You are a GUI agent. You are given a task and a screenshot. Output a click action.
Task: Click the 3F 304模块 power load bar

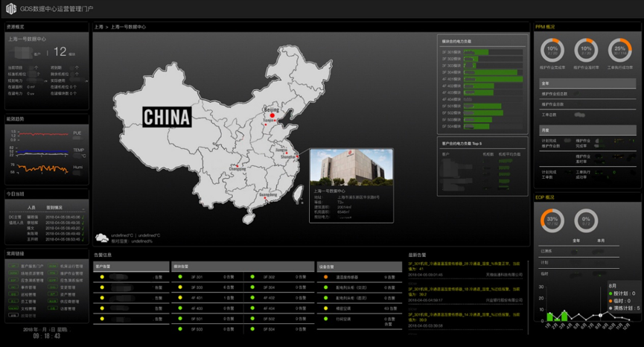(x=491, y=72)
